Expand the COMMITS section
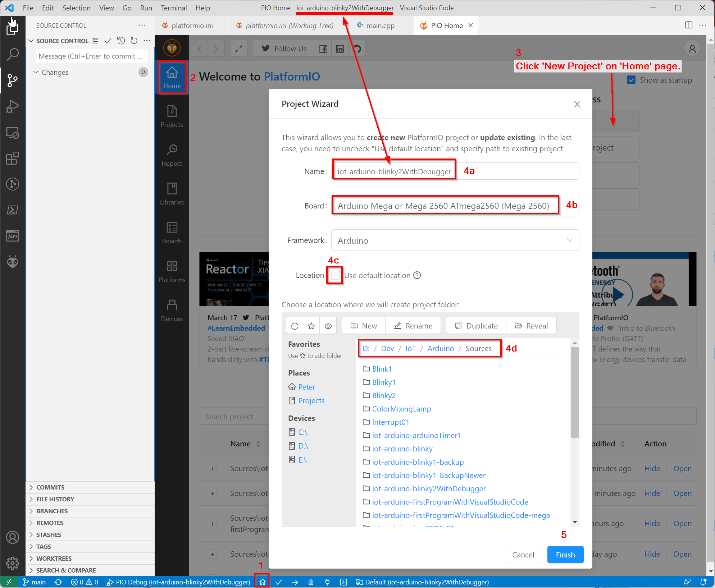715x588 pixels. coord(90,487)
